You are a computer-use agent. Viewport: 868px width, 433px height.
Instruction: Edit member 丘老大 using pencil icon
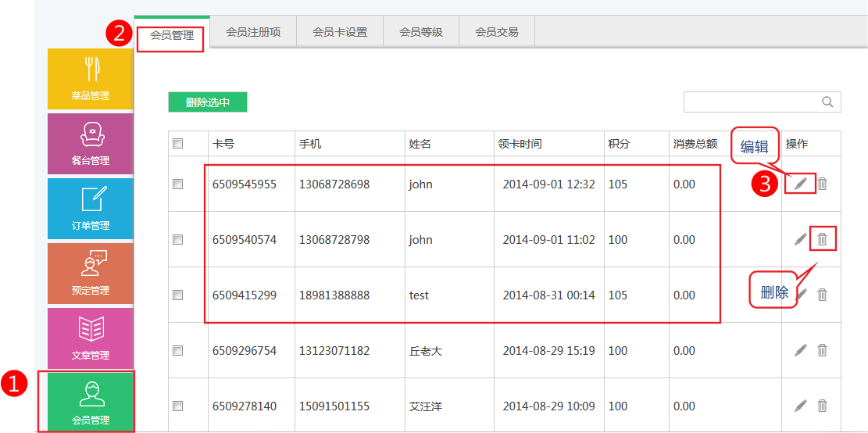801,350
